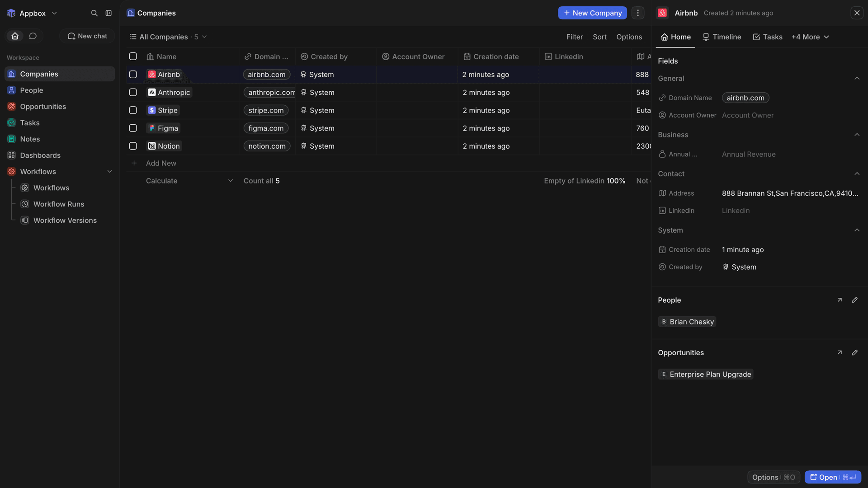The height and width of the screenshot is (488, 868).
Task: Check the Figma row checkbox
Action: tap(133, 128)
